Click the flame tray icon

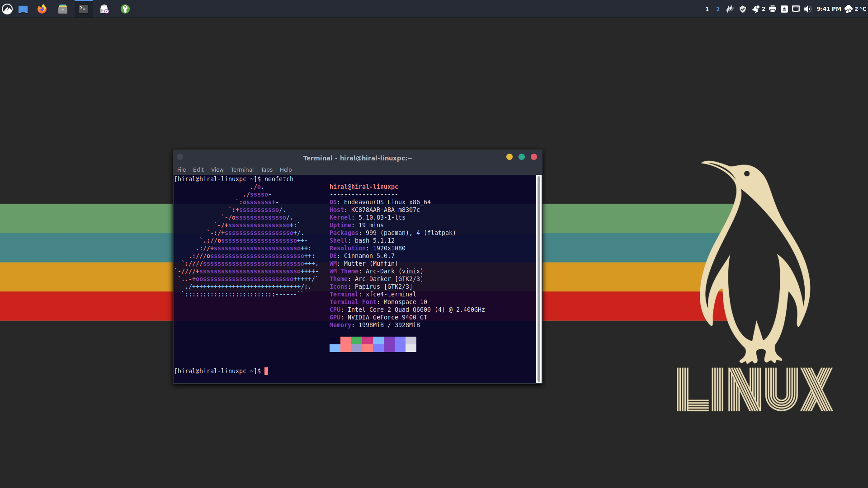click(x=730, y=9)
